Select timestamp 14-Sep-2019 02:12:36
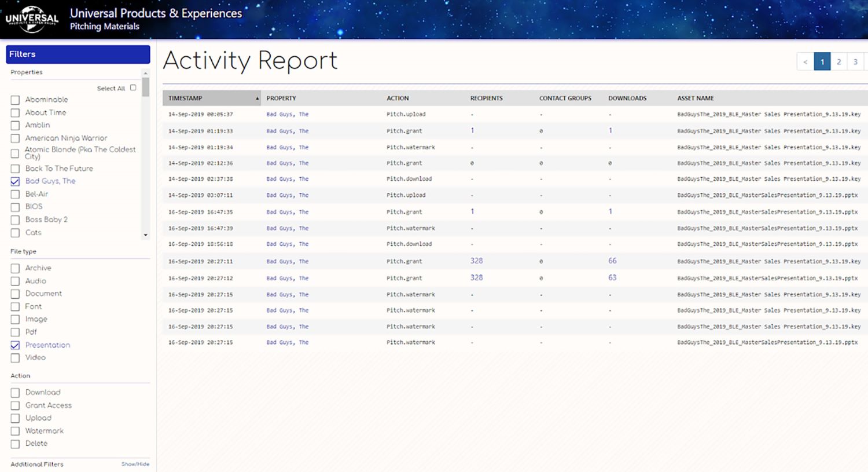The height and width of the screenshot is (472, 868). coord(201,163)
